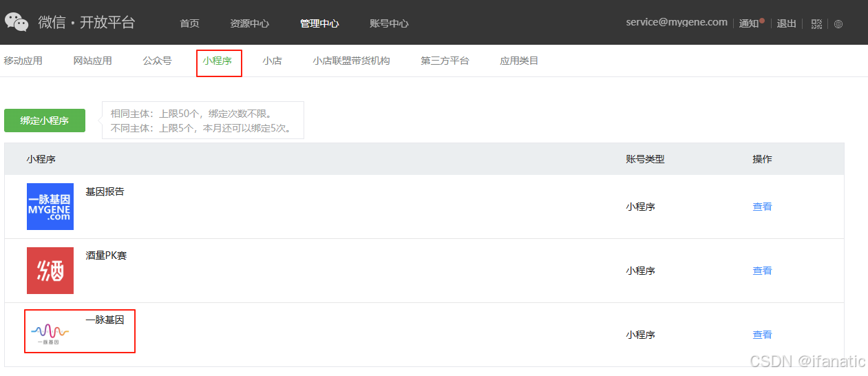Click the WeChat logo icon
The height and width of the screenshot is (376, 868).
[x=17, y=22]
